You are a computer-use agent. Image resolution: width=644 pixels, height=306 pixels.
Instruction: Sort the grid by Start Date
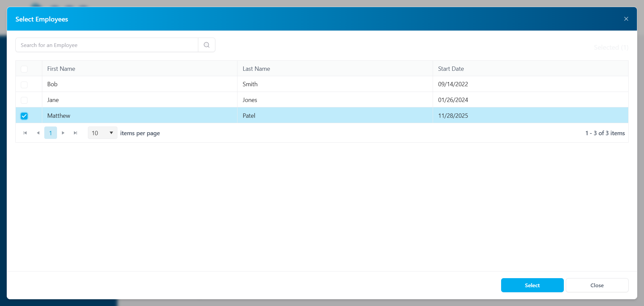pos(451,68)
